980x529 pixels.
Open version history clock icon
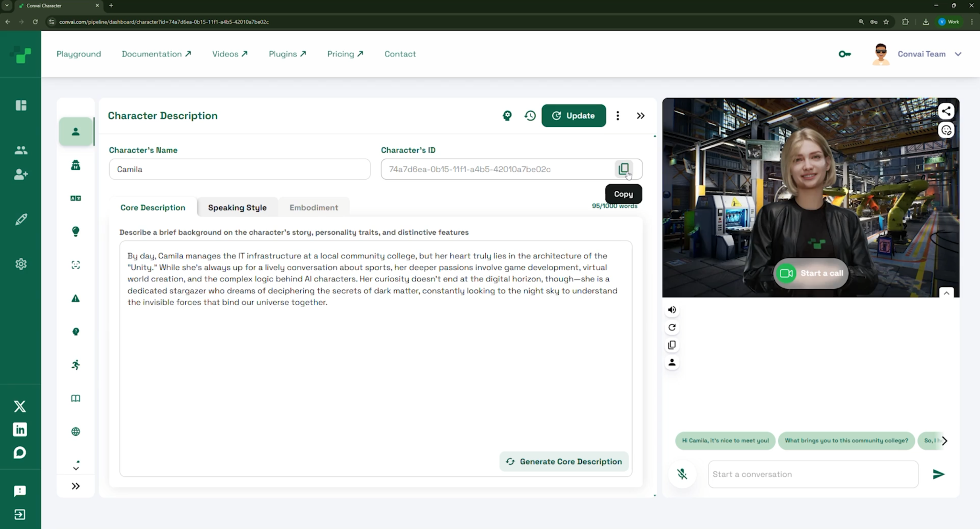point(530,116)
